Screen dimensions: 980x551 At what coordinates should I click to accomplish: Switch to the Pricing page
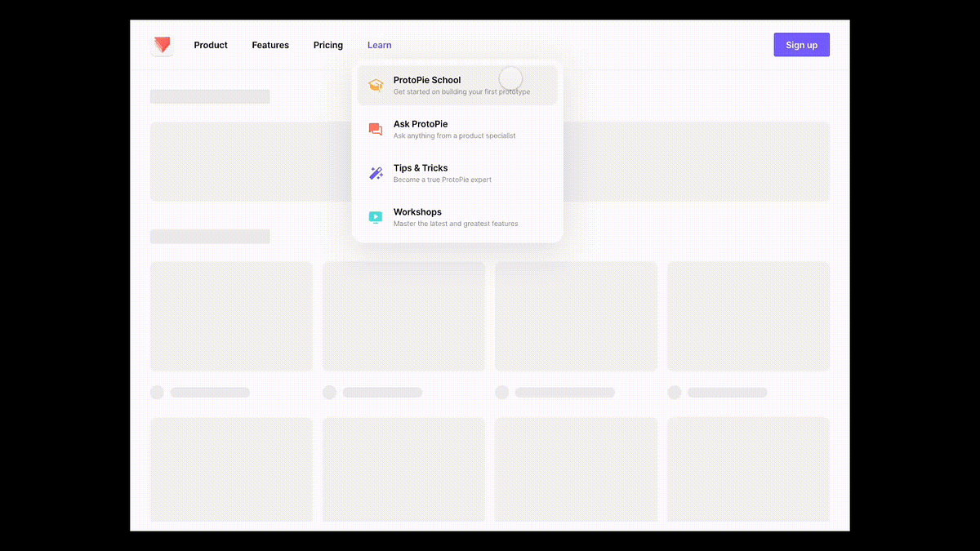click(x=328, y=45)
